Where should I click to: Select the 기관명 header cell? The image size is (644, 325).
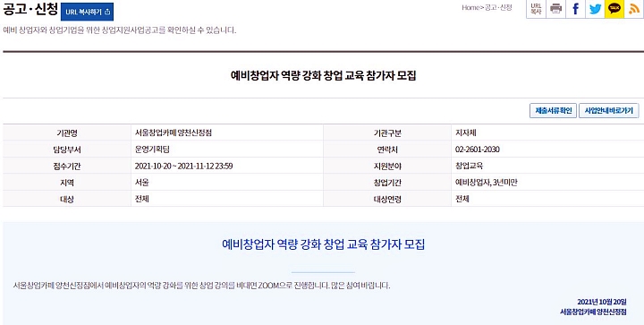point(67,133)
